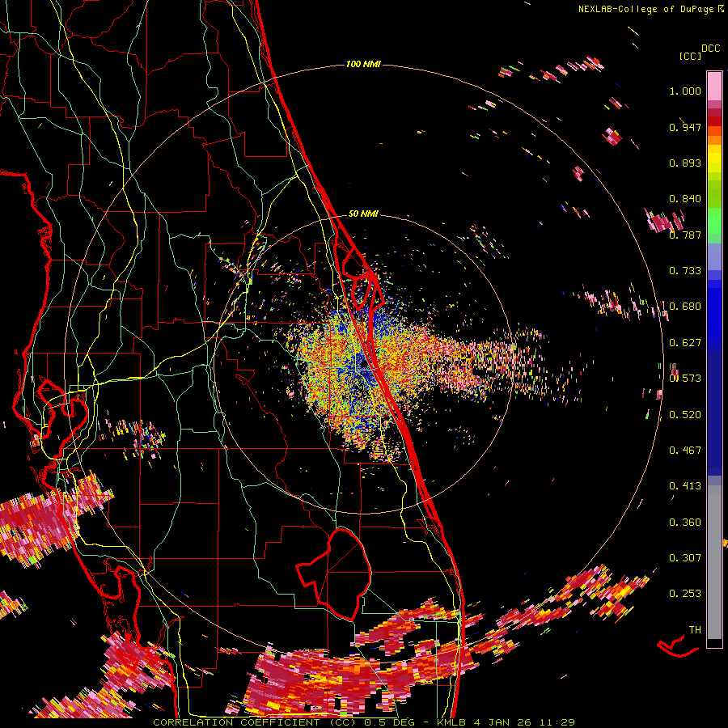Click the 0.307 scale value
Screen dimensions: 728x728
685,558
